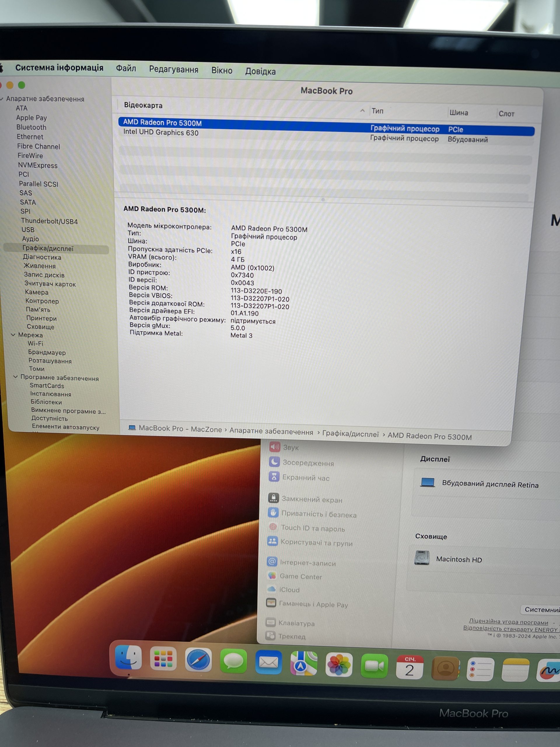Sort by Відеокарта column arrow
The image size is (560, 747).
click(x=362, y=110)
